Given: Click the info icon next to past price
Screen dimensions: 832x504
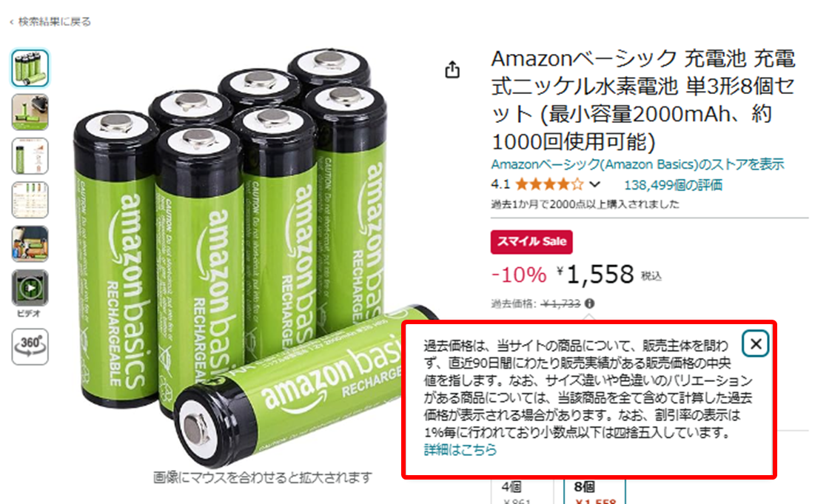Looking at the screenshot, I should pyautogui.click(x=589, y=303).
